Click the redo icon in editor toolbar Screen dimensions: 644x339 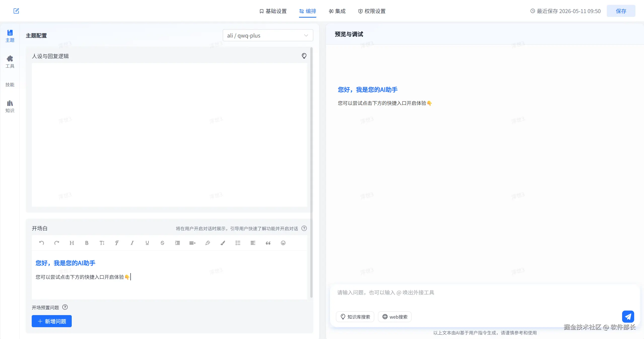coord(57,243)
